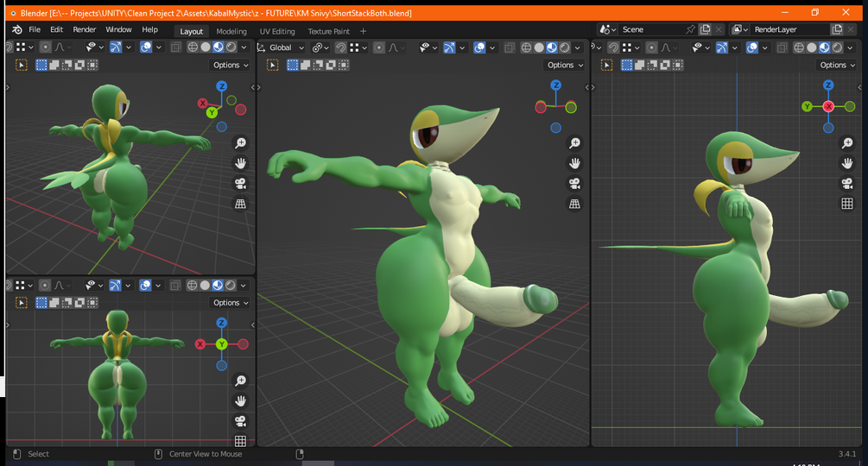868x466 pixels.
Task: Switch to the Modeling workspace tab
Action: click(x=231, y=32)
